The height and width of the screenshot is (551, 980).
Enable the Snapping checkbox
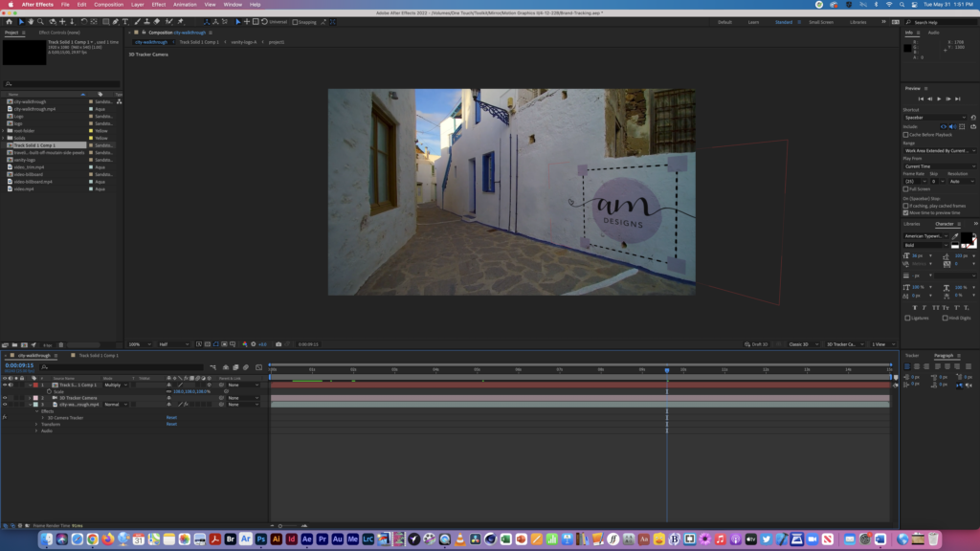295,22
